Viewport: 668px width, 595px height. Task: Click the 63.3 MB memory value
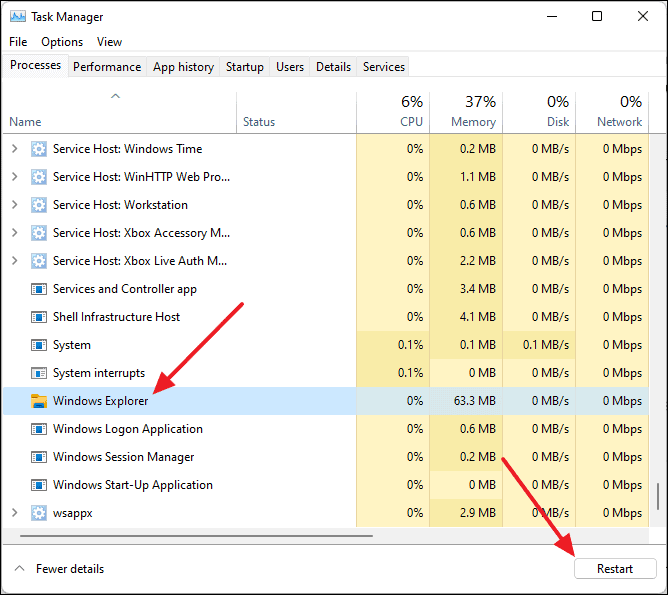click(475, 401)
